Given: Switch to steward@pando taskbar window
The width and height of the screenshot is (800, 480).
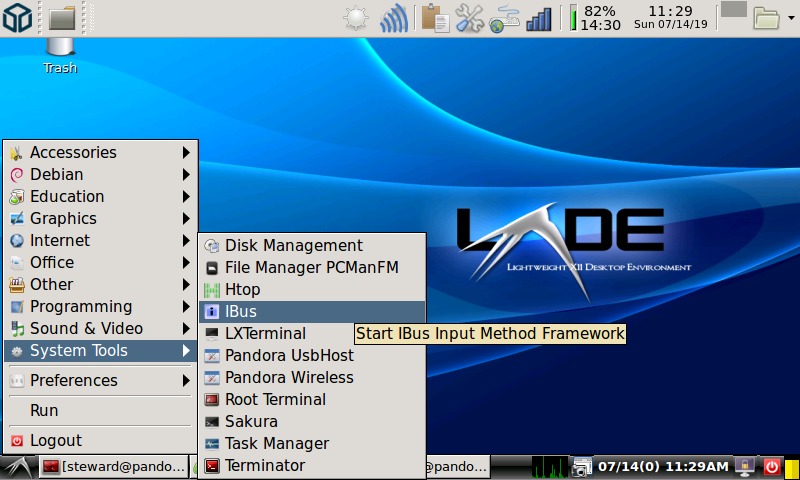Looking at the screenshot, I should pyautogui.click(x=113, y=467).
